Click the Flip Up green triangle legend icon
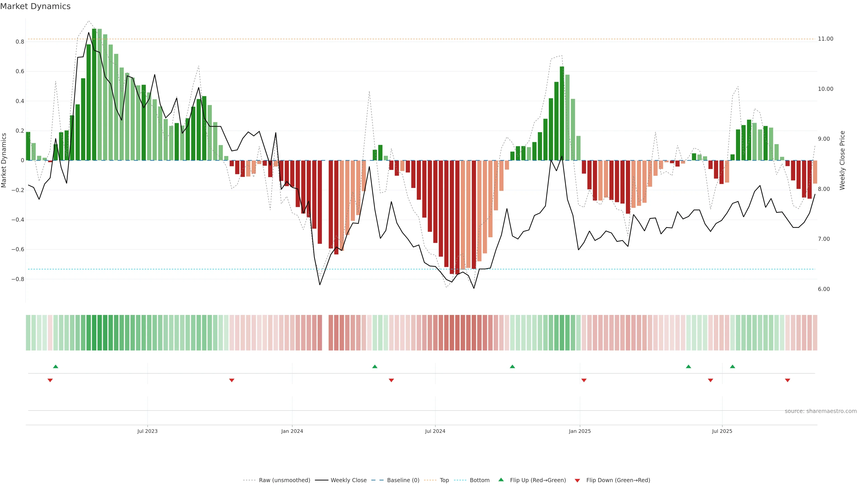This screenshot has width=868, height=488. click(x=501, y=480)
